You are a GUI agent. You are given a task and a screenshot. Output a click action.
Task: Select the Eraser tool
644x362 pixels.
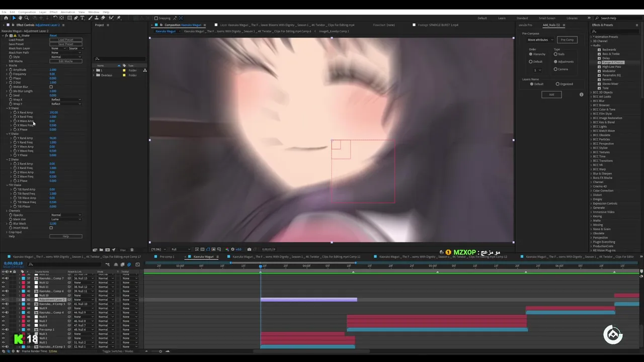103,18
